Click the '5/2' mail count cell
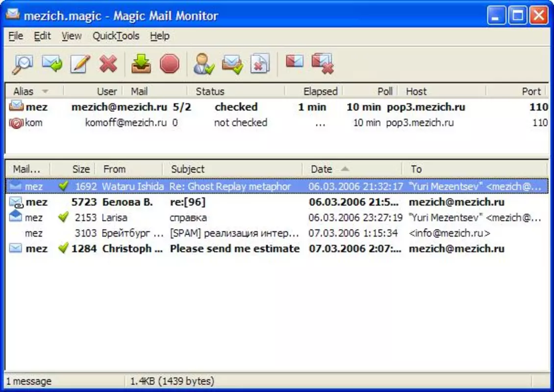This screenshot has width=554, height=392. (x=181, y=107)
